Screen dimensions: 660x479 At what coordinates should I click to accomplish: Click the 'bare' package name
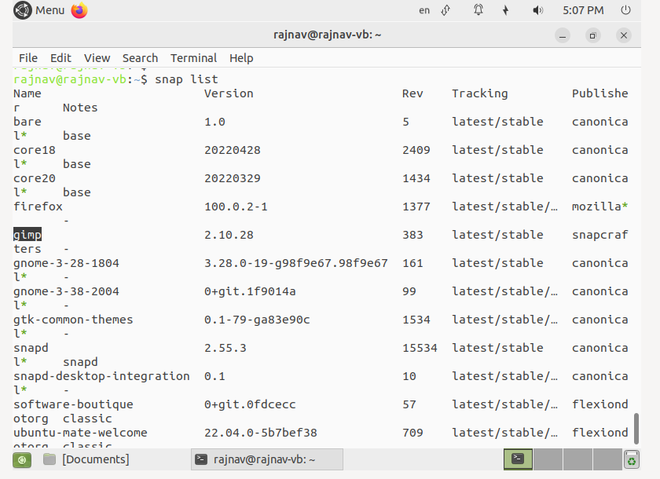tap(27, 122)
